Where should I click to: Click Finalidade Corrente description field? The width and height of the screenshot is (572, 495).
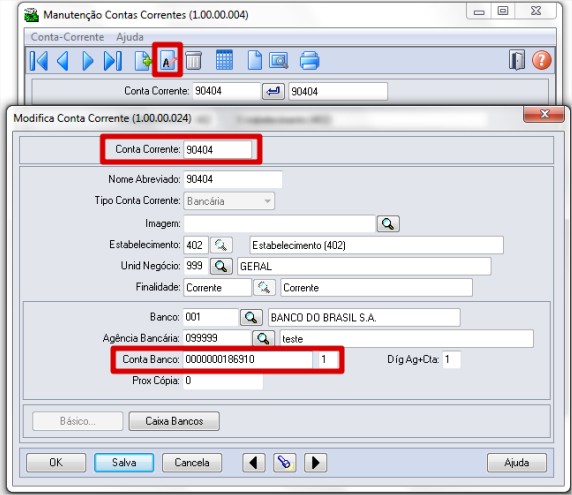[376, 287]
